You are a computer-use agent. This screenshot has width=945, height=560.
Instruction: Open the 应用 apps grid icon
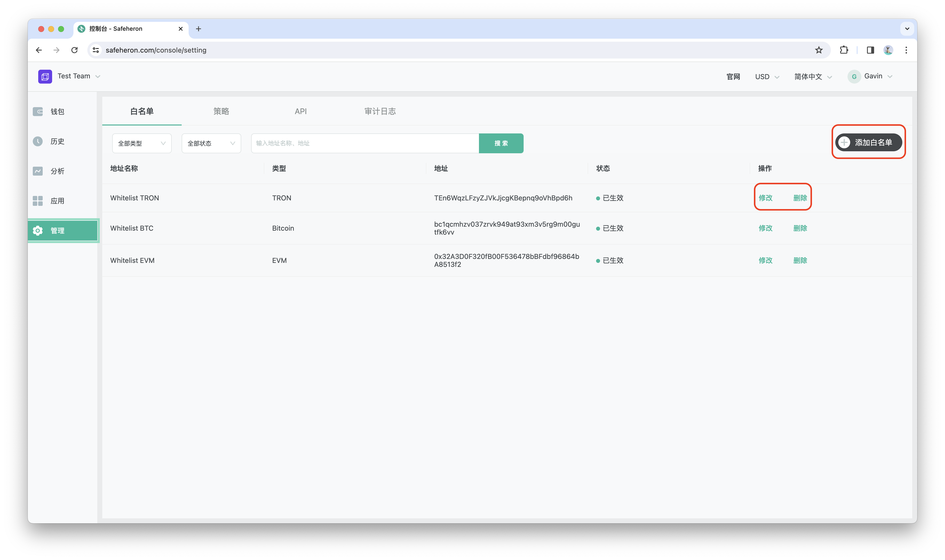pyautogui.click(x=38, y=201)
